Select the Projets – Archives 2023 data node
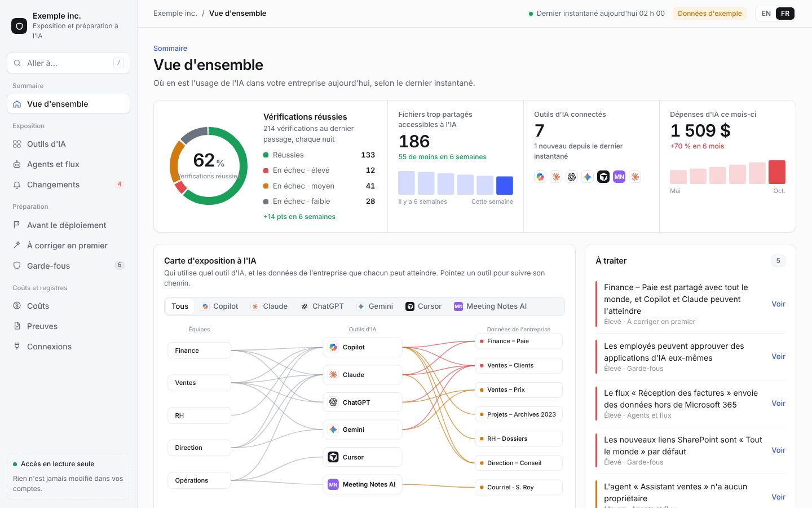Screen dimensions: 812x508 pos(519,414)
